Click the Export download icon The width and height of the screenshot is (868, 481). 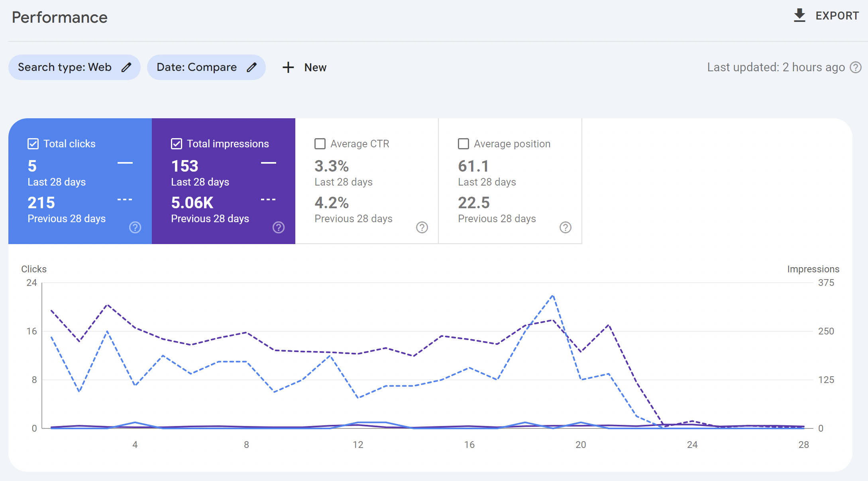[x=799, y=16]
